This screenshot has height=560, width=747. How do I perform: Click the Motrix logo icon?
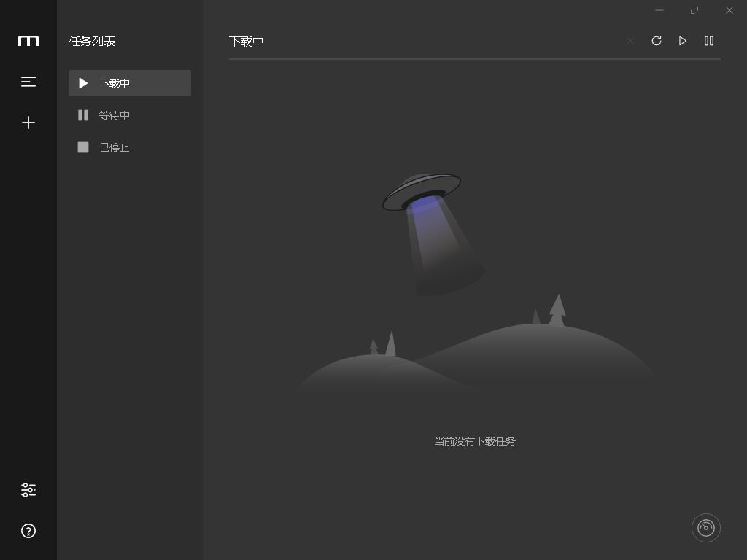28,41
